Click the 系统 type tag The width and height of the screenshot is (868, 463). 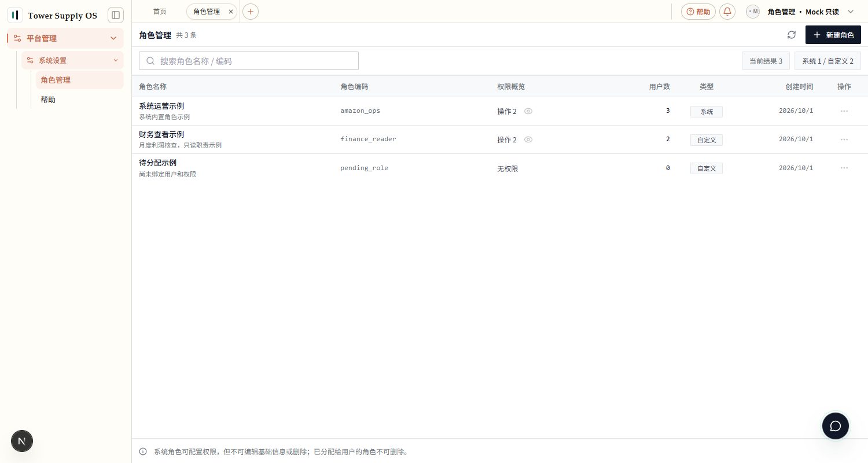(707, 112)
